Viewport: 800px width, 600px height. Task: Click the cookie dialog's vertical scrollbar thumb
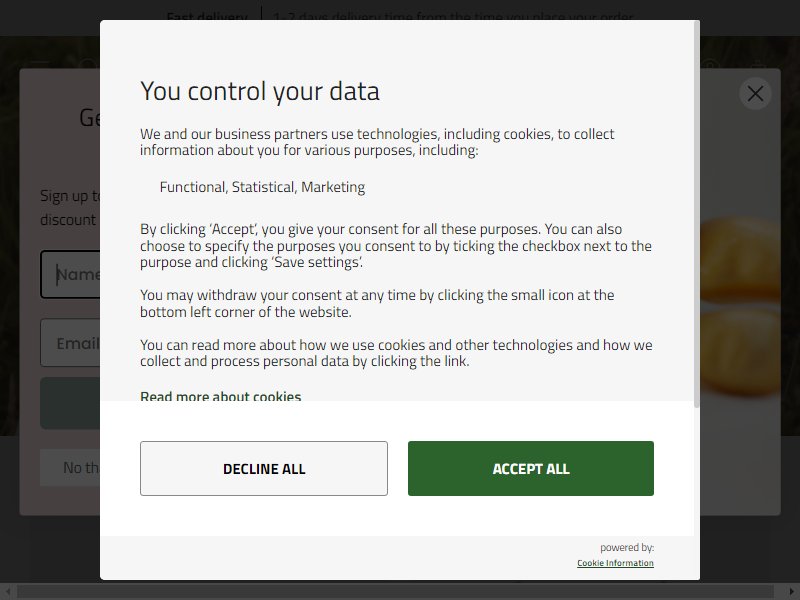click(x=696, y=214)
